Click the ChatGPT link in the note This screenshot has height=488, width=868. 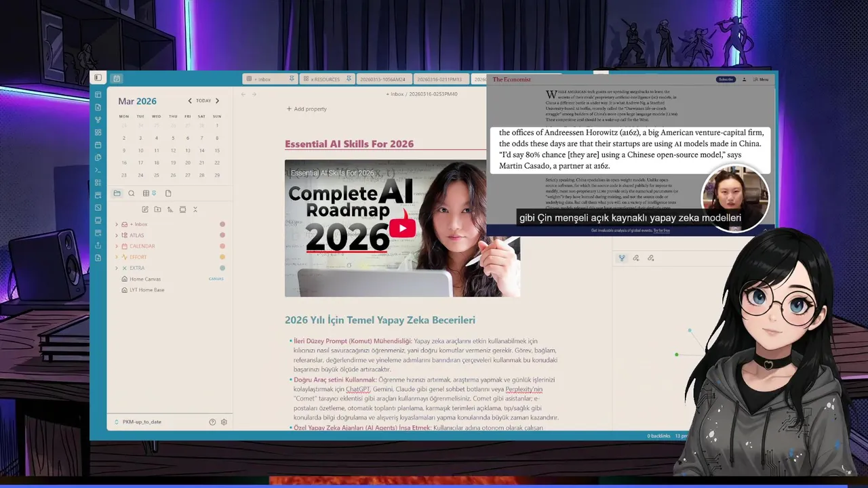[357, 390]
